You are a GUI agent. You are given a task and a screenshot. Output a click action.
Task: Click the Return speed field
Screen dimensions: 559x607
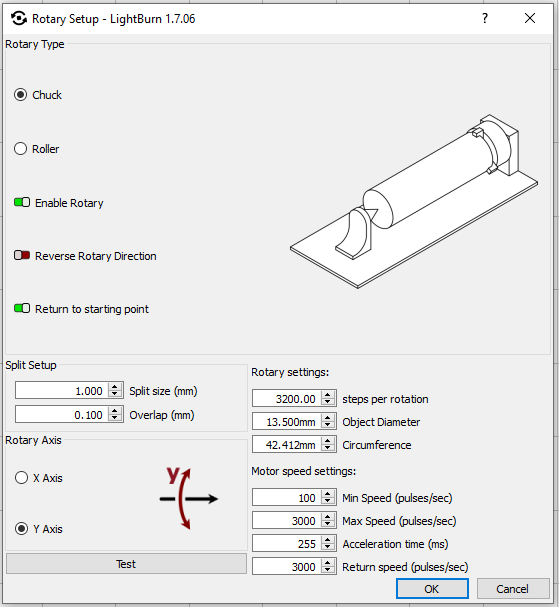click(286, 567)
